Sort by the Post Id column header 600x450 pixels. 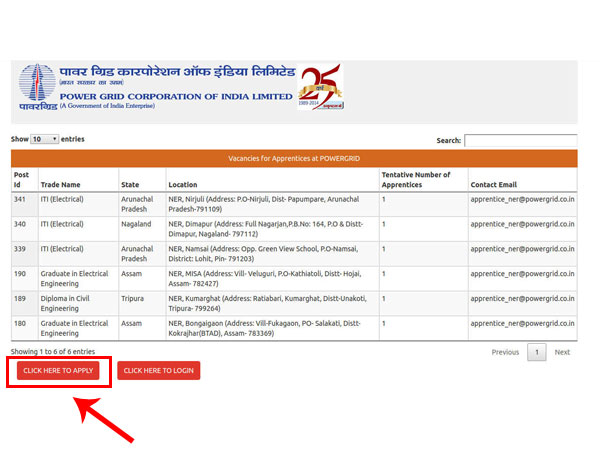24,180
